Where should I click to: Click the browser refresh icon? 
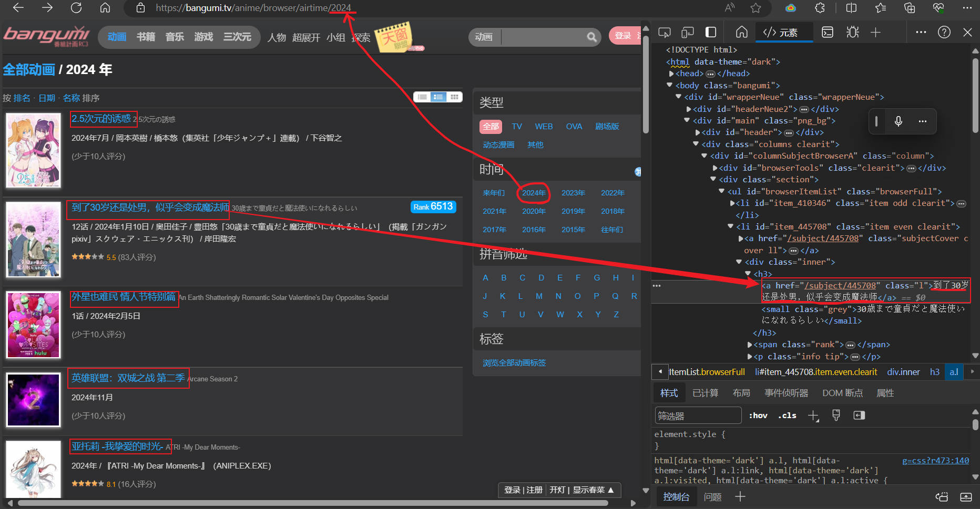pos(76,8)
